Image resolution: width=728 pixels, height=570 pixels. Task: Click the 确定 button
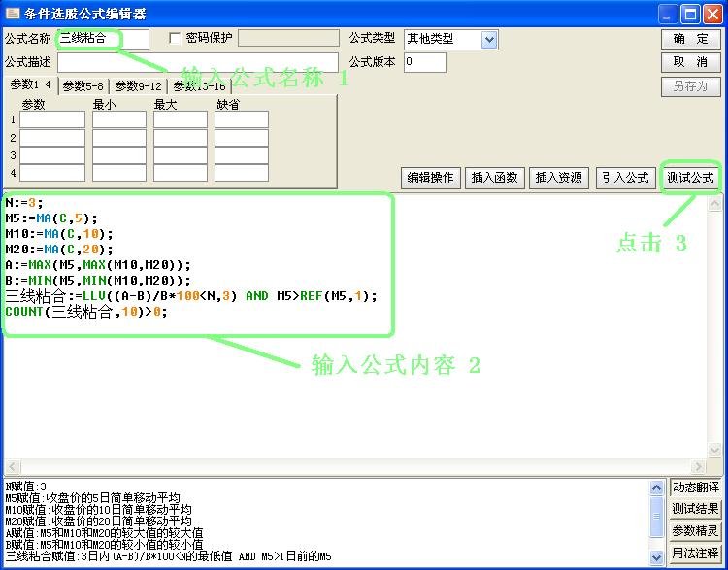[690, 39]
